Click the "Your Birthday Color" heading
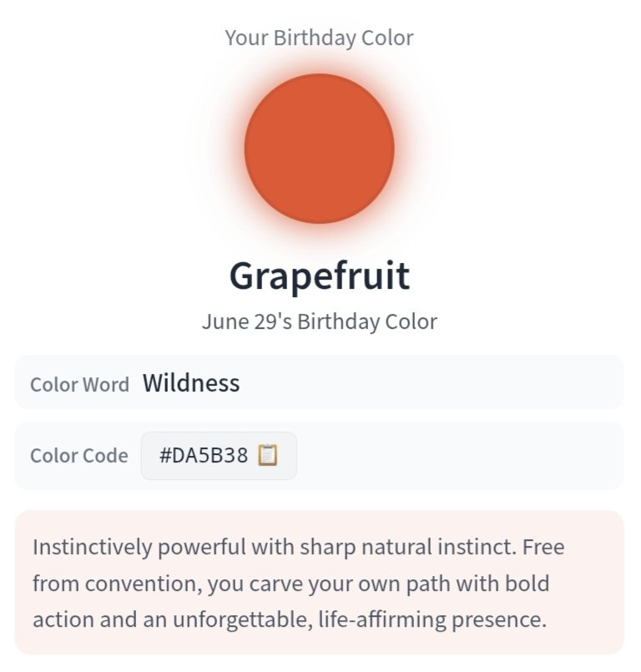The height and width of the screenshot is (672, 641). 319,38
